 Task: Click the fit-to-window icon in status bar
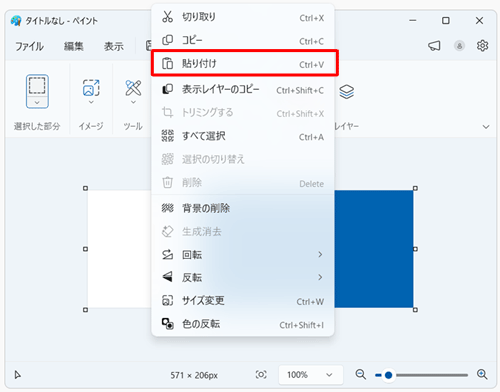(x=261, y=375)
